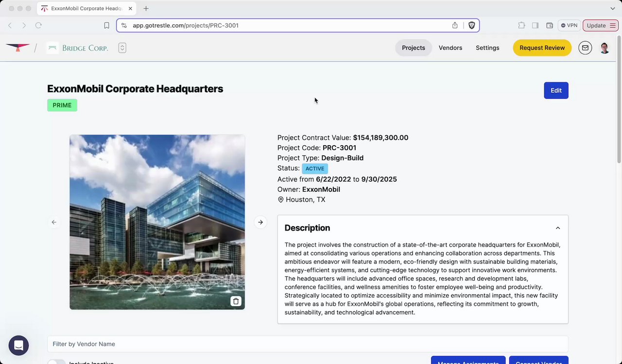Click the ACTIVE status badge
Screen dimensions: 622x364
(x=315, y=168)
